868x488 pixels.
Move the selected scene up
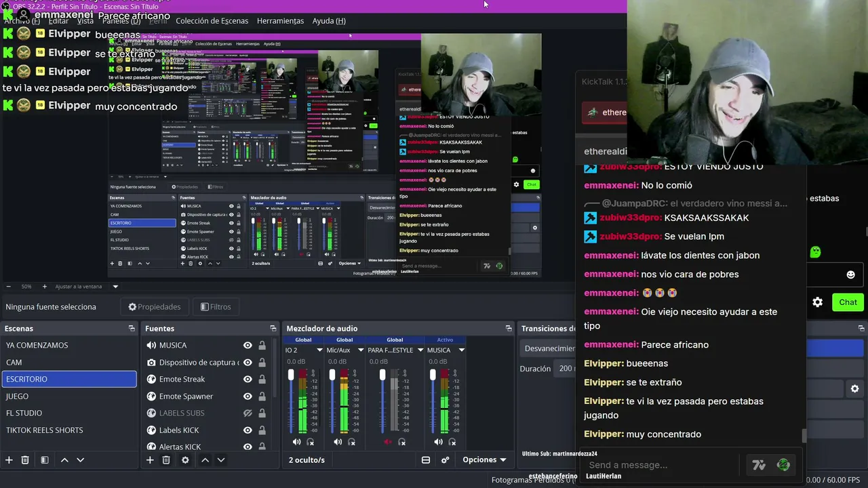64,460
